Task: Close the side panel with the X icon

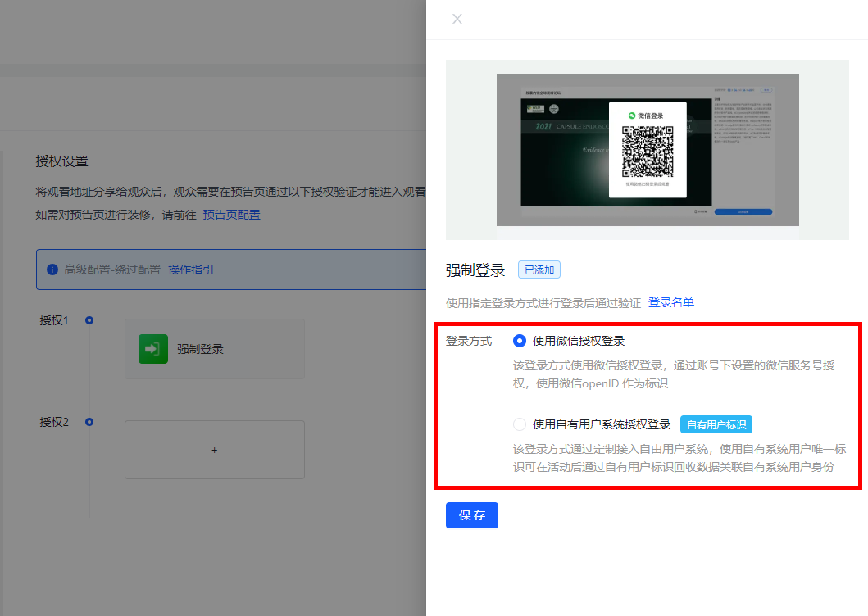Action: pos(457,19)
